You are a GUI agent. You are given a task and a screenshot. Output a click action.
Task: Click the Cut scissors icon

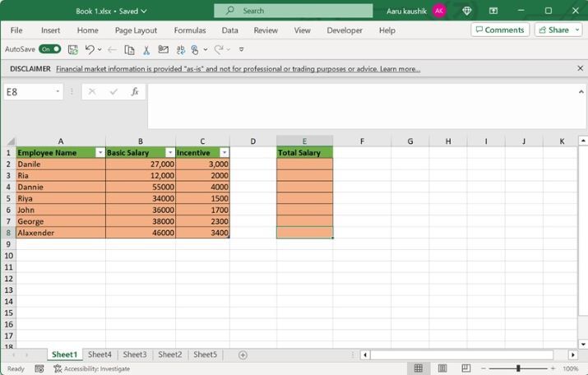click(146, 49)
